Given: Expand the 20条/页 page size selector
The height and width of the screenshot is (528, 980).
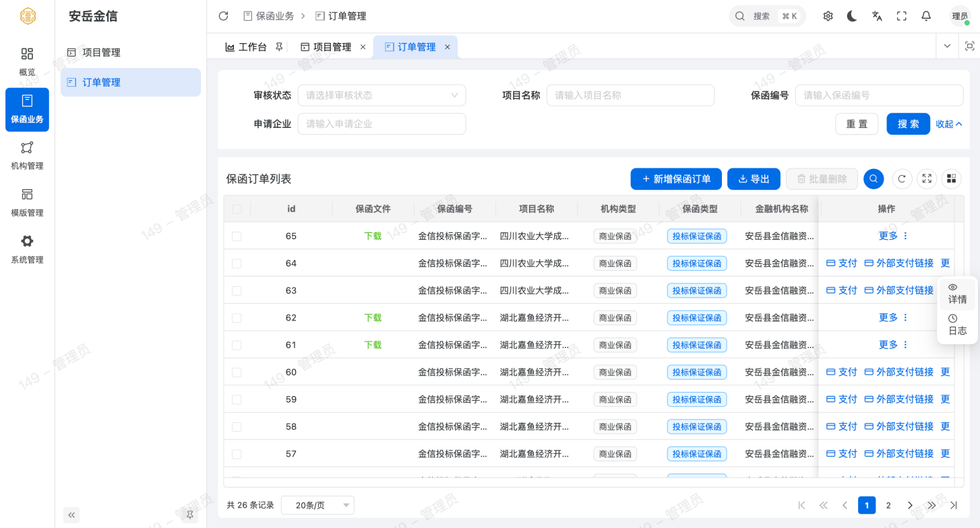Looking at the screenshot, I should point(317,505).
